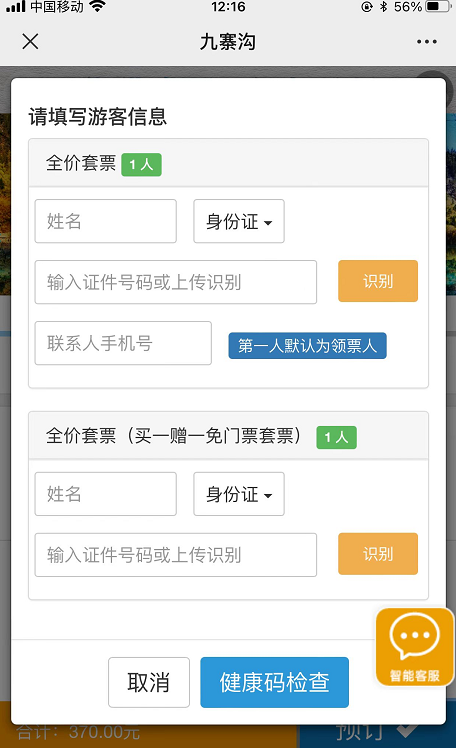Open the three-dot more options menu
This screenshot has height=748, width=456.
click(426, 42)
